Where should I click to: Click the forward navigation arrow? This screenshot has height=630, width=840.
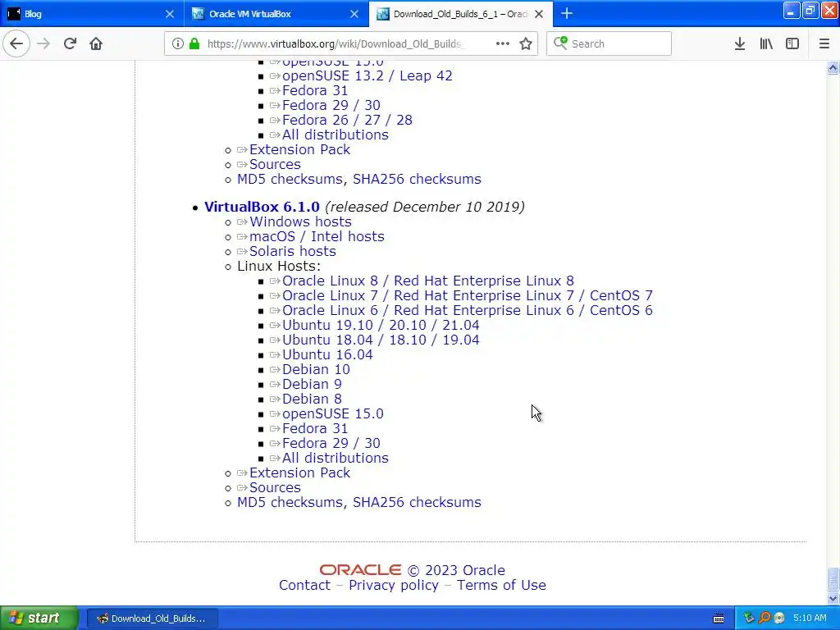43,43
